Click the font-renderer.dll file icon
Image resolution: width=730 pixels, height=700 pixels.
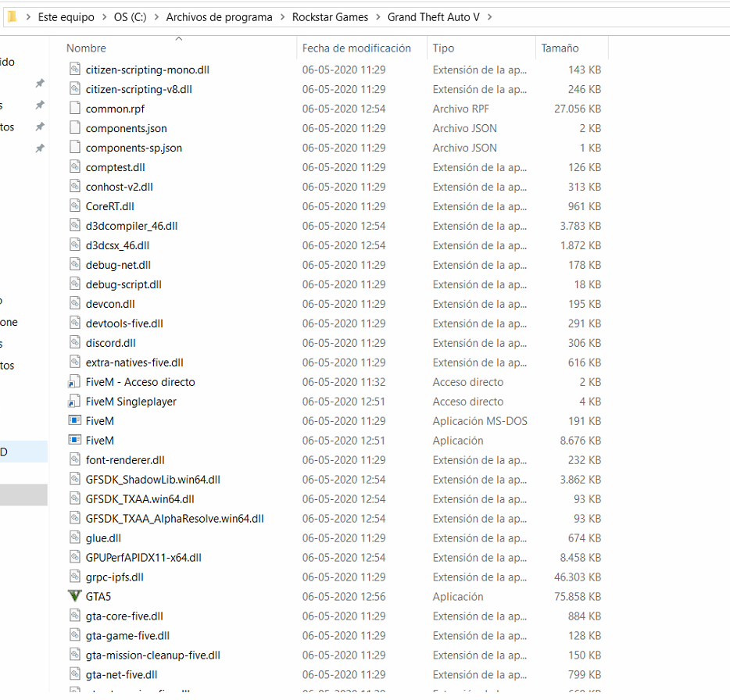tap(74, 460)
